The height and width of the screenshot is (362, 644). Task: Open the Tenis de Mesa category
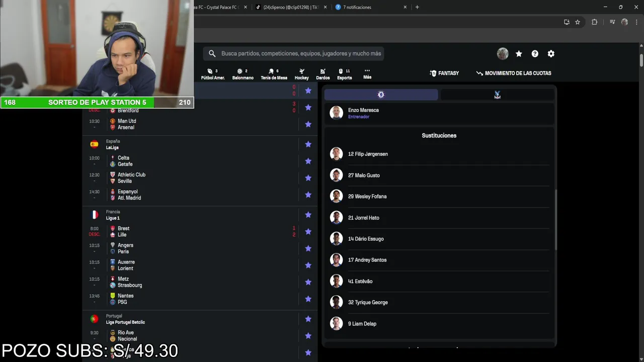pos(274,74)
